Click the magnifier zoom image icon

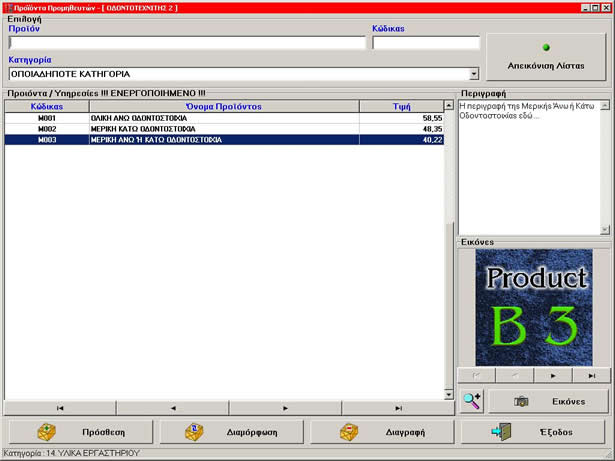(x=472, y=401)
